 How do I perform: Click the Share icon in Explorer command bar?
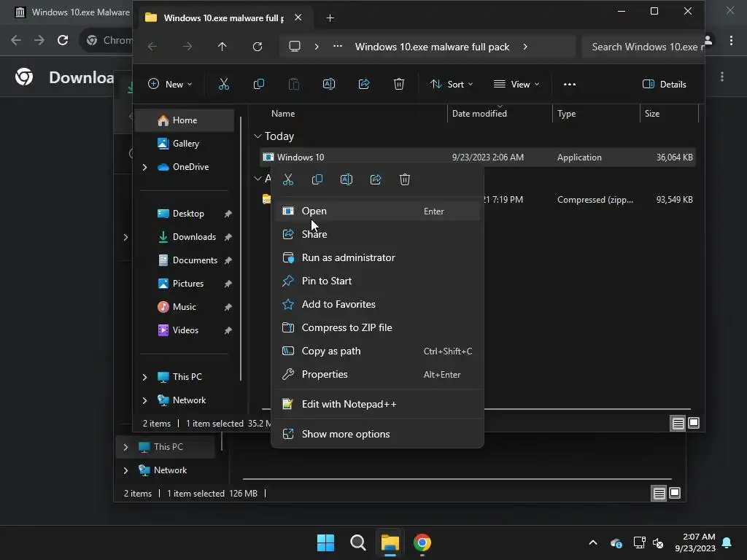coord(364,85)
